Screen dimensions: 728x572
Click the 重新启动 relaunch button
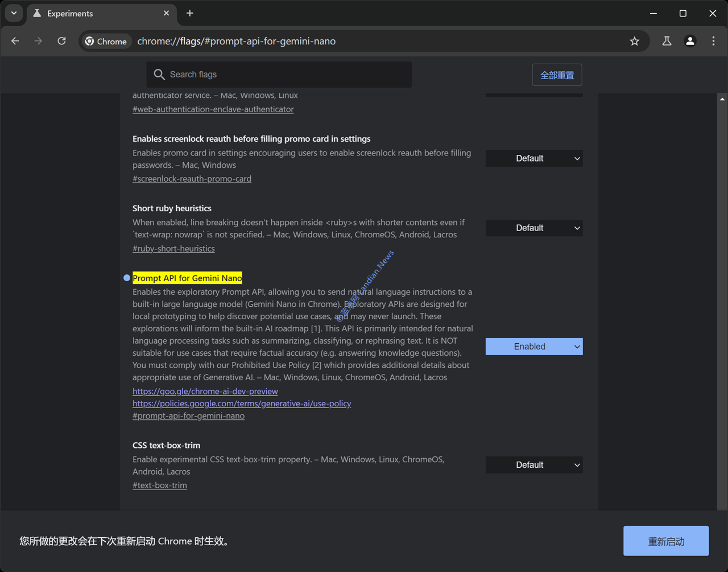pos(665,541)
